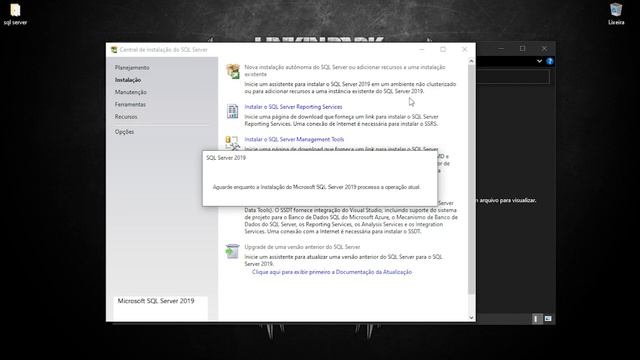
Task: Select details view icon in background window
Action: 536,319
